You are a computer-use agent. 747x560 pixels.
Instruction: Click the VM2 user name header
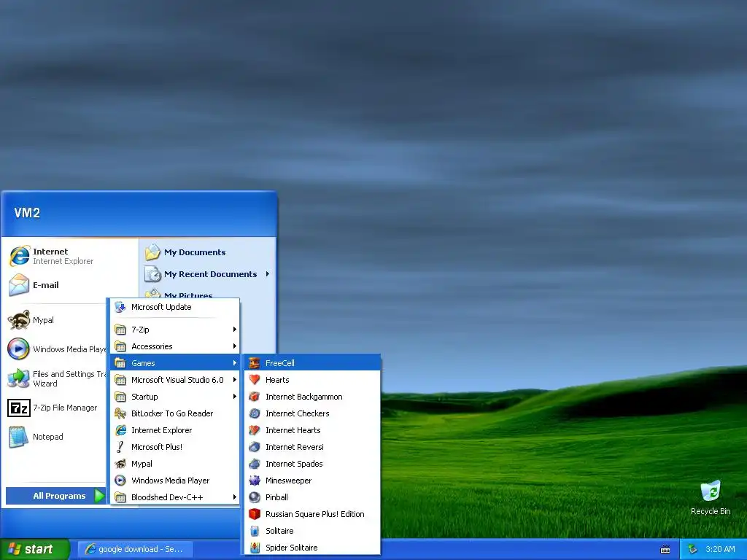point(27,213)
